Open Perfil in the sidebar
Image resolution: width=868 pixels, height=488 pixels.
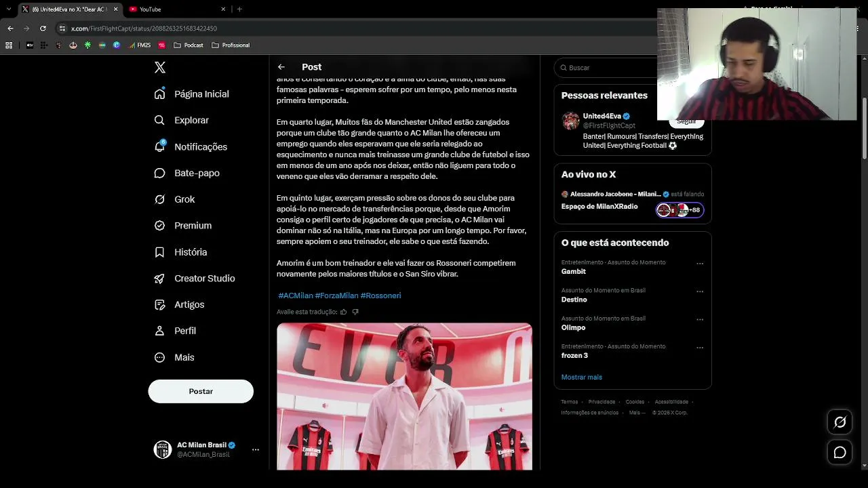176,331
